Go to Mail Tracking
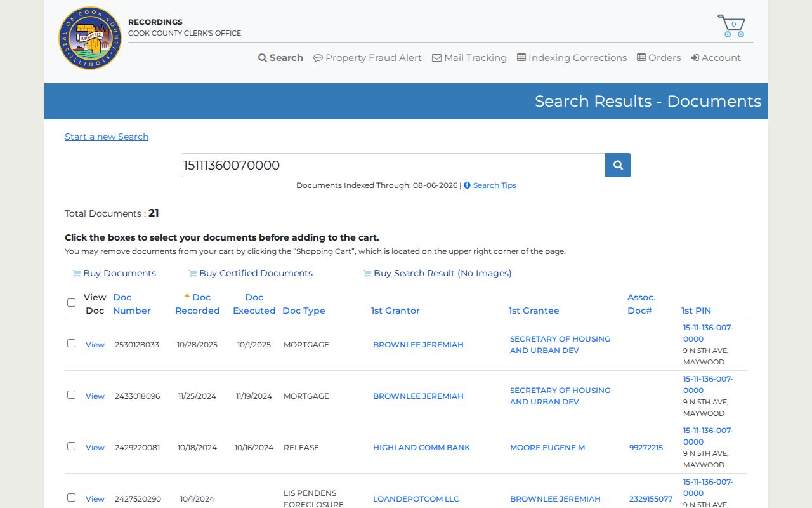The image size is (812, 508). tap(469, 58)
